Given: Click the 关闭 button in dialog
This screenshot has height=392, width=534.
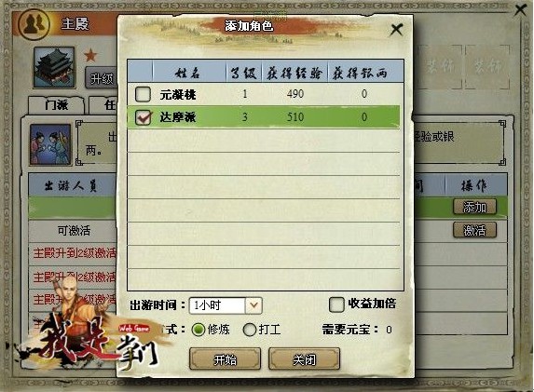Looking at the screenshot, I should click(x=304, y=359).
